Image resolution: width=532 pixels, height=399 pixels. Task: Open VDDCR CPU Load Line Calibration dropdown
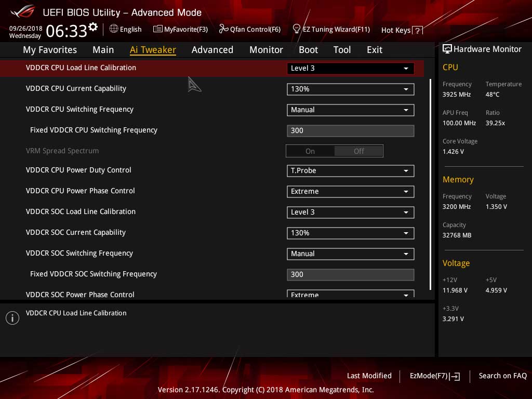coord(351,68)
